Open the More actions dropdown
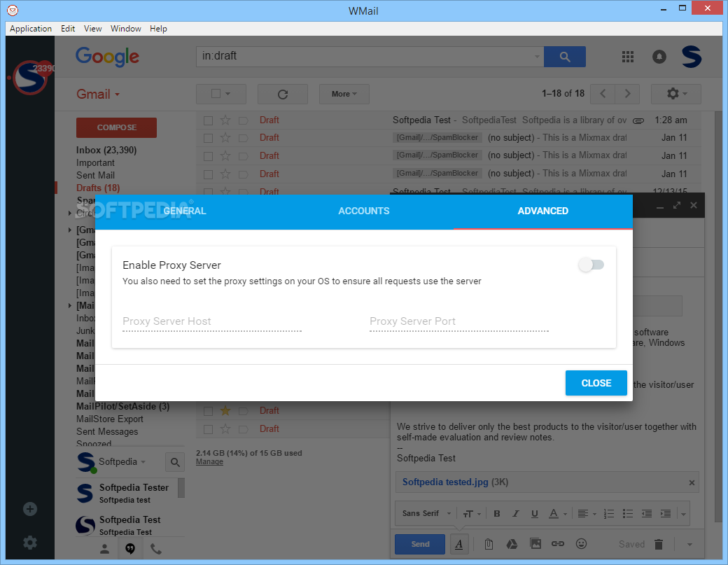This screenshot has width=728, height=565. click(344, 95)
